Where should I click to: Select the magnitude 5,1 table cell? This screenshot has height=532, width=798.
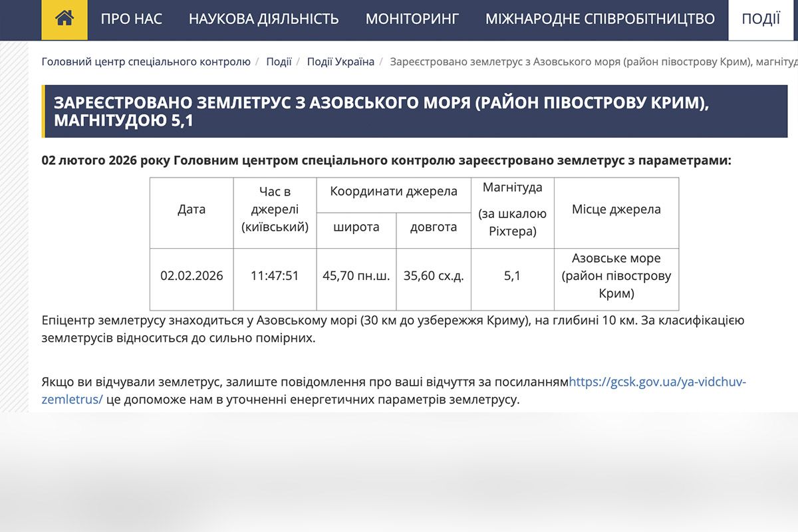pyautogui.click(x=512, y=275)
